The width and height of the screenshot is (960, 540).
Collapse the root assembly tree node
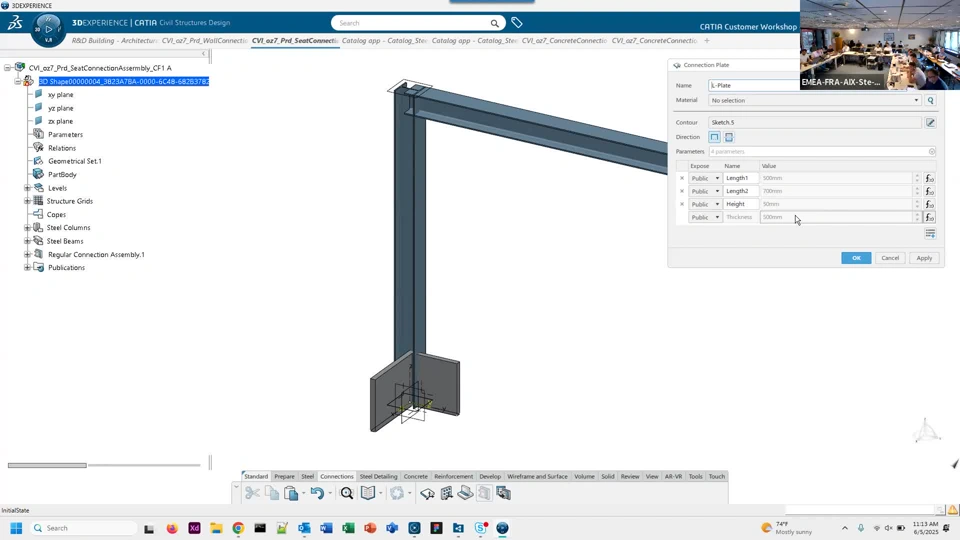(x=7, y=68)
